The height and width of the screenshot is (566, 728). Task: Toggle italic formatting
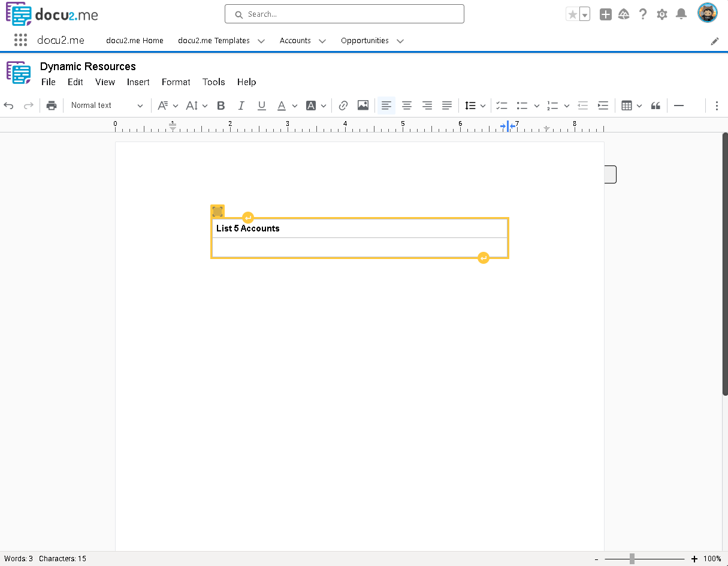(241, 106)
